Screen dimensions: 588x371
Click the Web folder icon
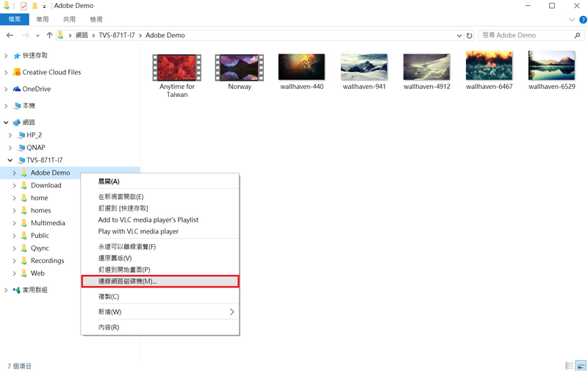24,273
